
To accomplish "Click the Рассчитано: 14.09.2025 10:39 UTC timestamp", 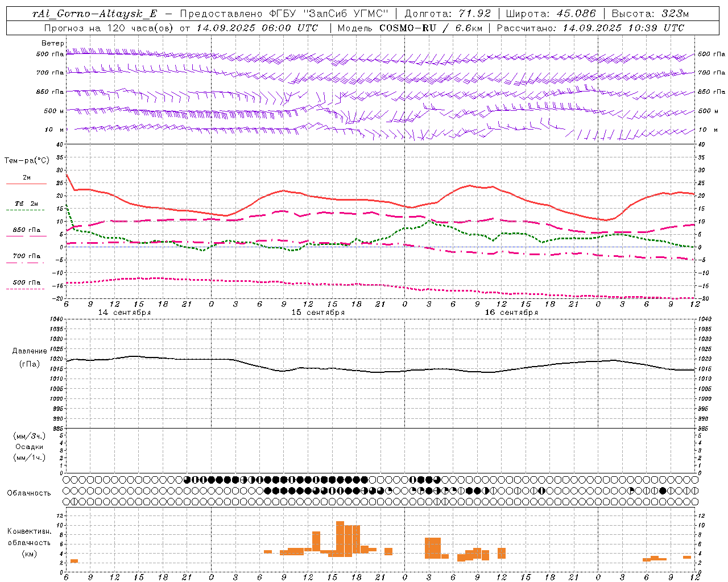I will point(590,28).
